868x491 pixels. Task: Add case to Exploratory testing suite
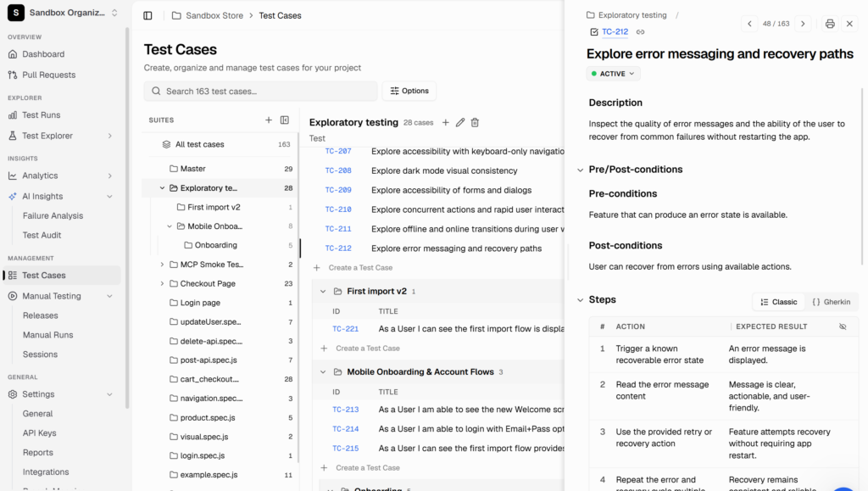[x=446, y=123]
